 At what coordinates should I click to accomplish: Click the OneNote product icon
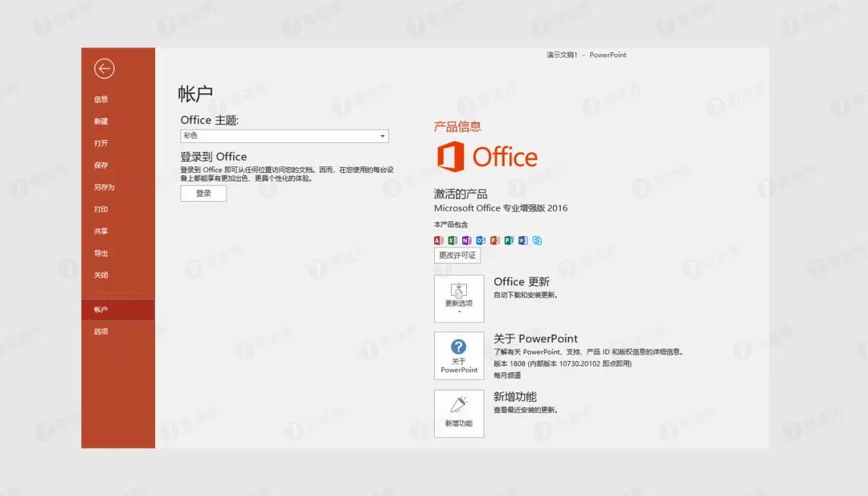[467, 240]
